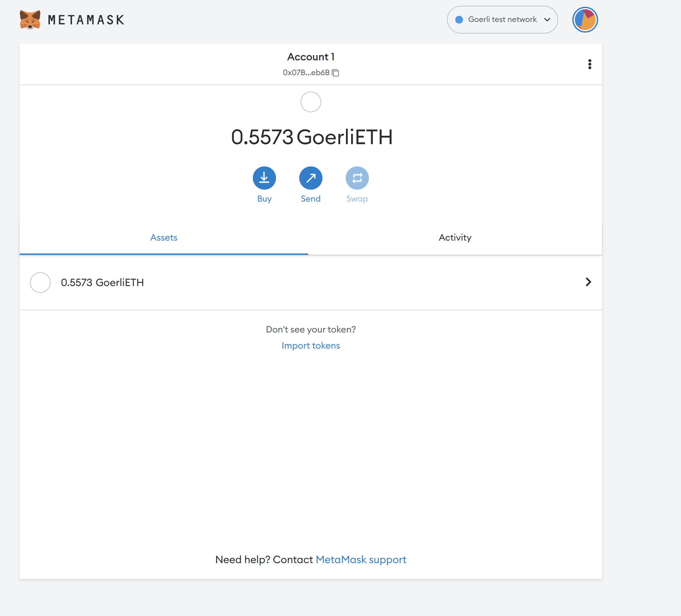Open the Buy funds option
This screenshot has width=681, height=616.
[264, 177]
